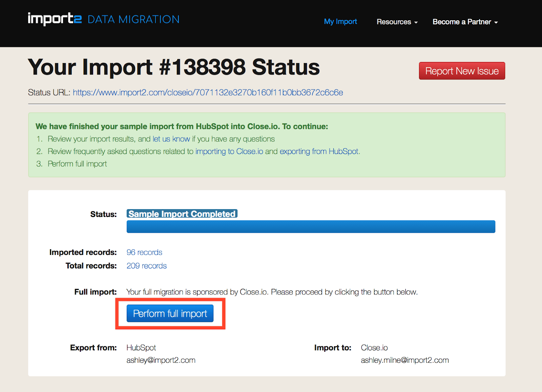Expand the Become a Partner dropdown
Viewport: 542px width, 392px height.
(465, 22)
